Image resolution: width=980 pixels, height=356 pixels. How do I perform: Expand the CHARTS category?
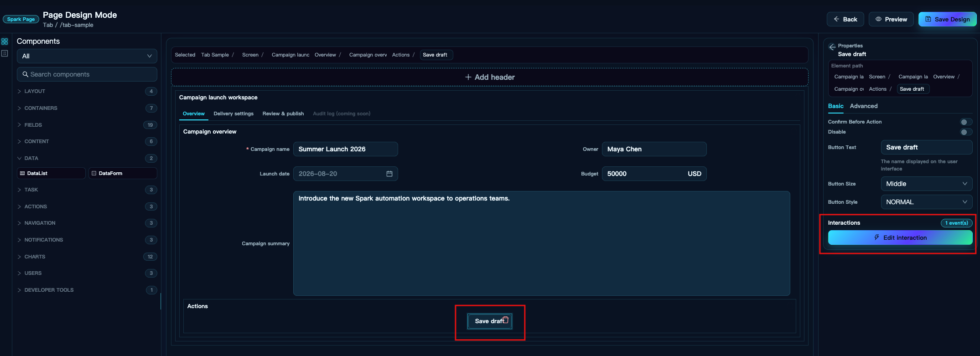pyautogui.click(x=87, y=257)
